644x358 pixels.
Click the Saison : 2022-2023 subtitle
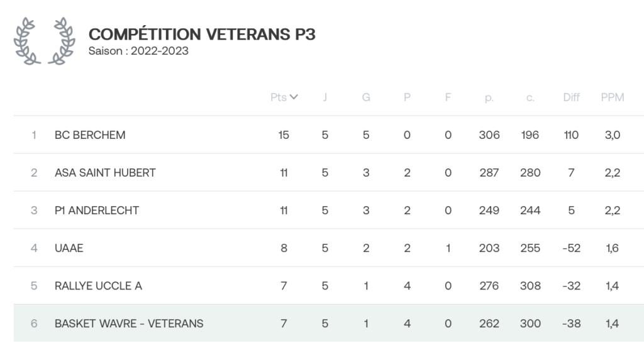click(x=138, y=51)
